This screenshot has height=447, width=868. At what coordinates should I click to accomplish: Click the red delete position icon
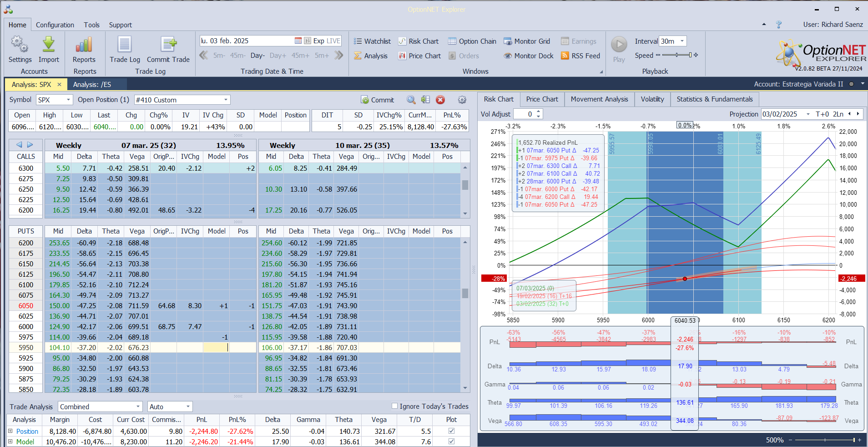pyautogui.click(x=440, y=100)
